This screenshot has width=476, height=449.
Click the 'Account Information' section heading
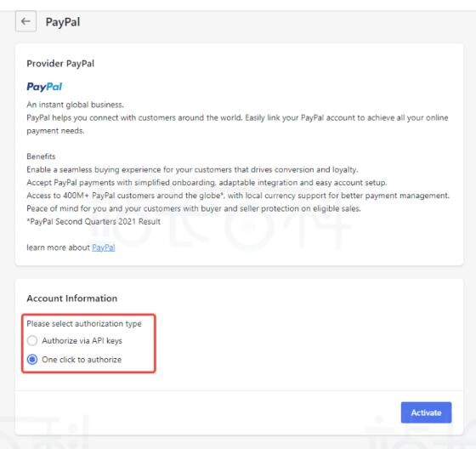pyautogui.click(x=72, y=298)
